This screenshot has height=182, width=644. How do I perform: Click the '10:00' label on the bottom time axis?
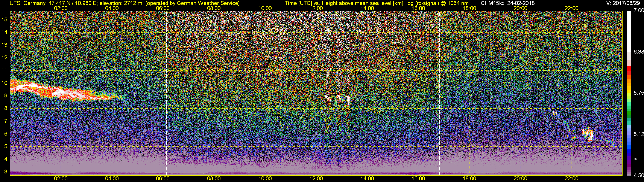[265, 179]
